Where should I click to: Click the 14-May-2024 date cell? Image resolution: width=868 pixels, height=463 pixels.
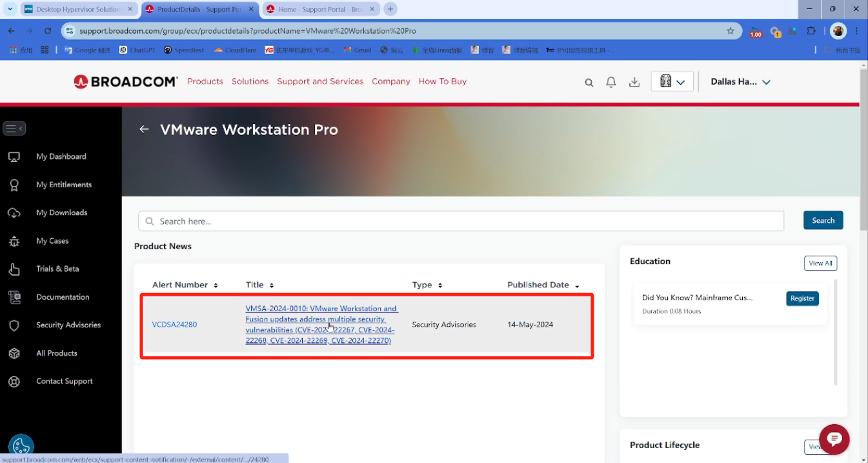point(530,325)
